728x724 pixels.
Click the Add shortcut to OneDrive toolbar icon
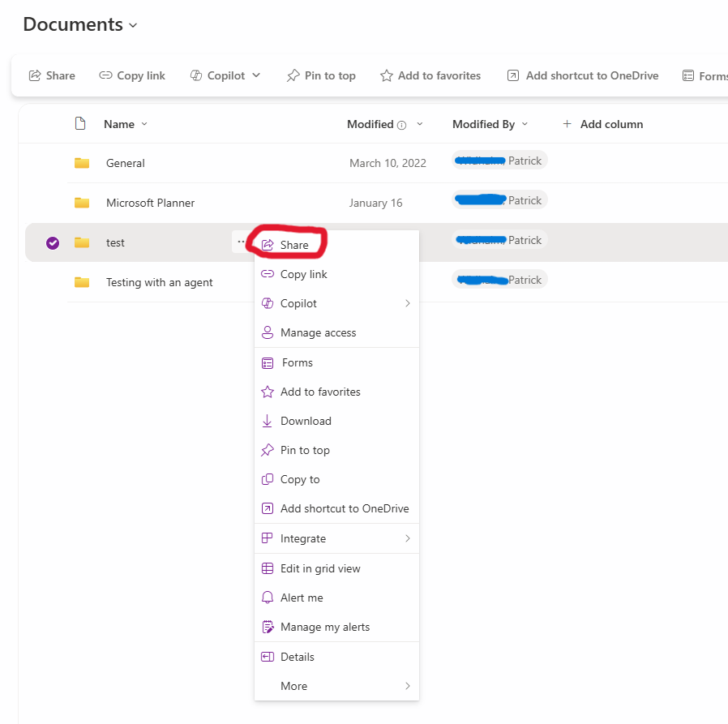pyautogui.click(x=513, y=75)
